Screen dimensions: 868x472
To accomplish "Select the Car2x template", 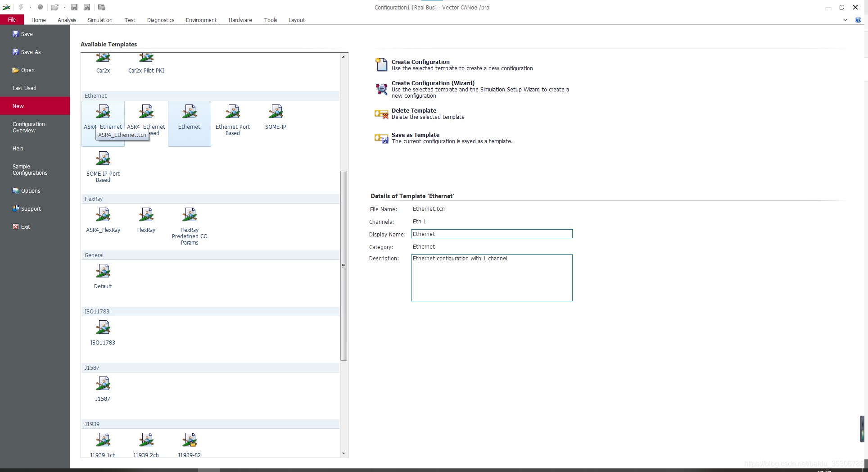I will tap(103, 64).
